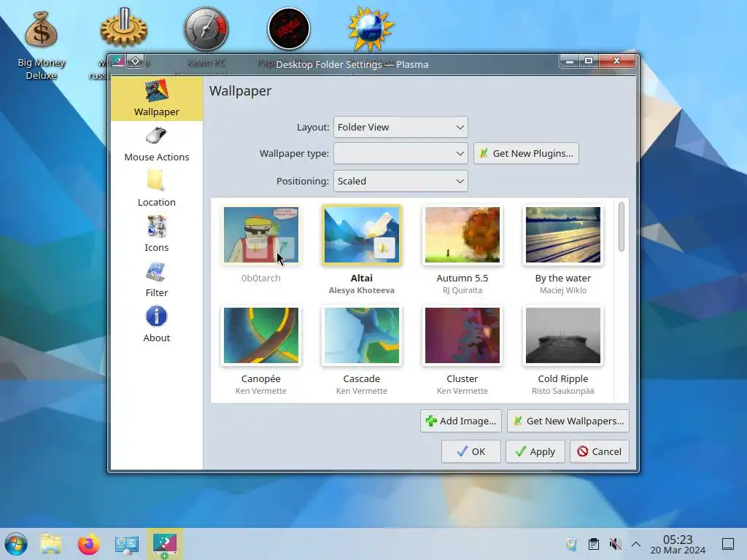Click the icon overlaid on the 0b0tarch thumbnail

click(285, 248)
